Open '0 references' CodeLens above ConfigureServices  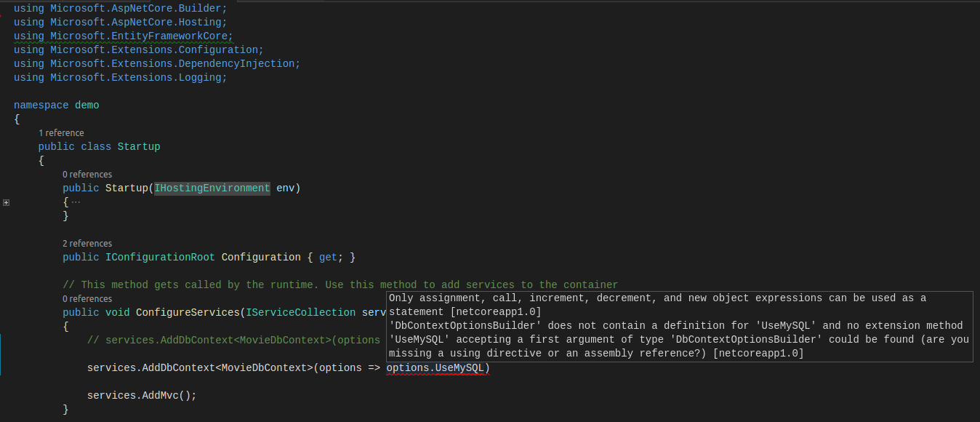click(87, 298)
